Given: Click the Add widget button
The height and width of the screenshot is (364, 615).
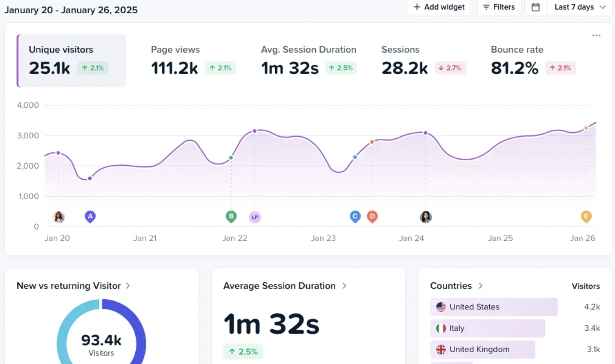Looking at the screenshot, I should pyautogui.click(x=439, y=7).
